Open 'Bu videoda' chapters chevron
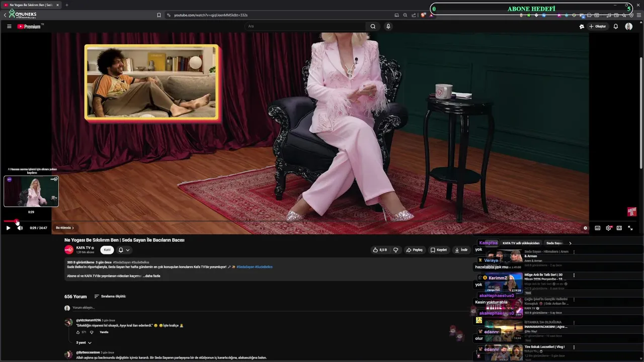Screen dimensions: 644x362 point(65,228)
